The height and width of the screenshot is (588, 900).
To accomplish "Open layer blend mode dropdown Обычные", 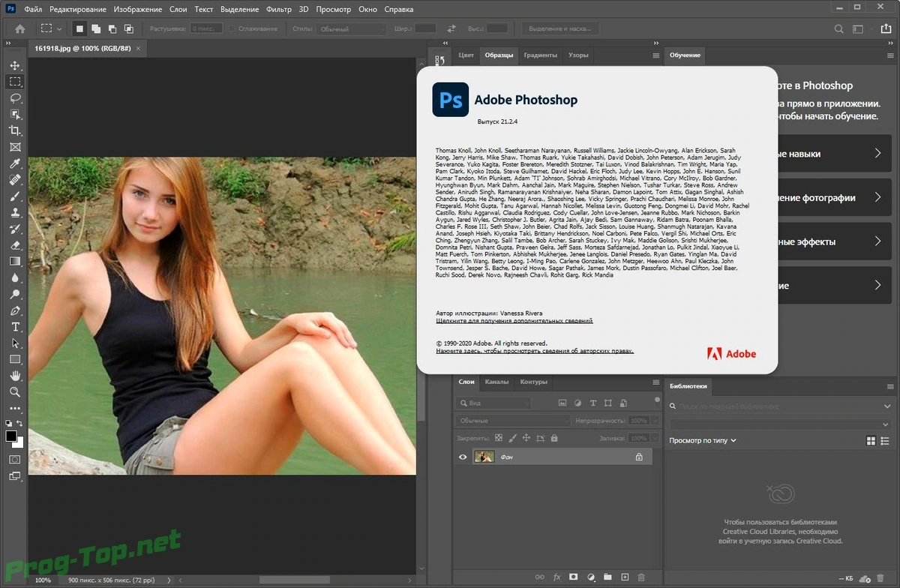I will point(513,421).
